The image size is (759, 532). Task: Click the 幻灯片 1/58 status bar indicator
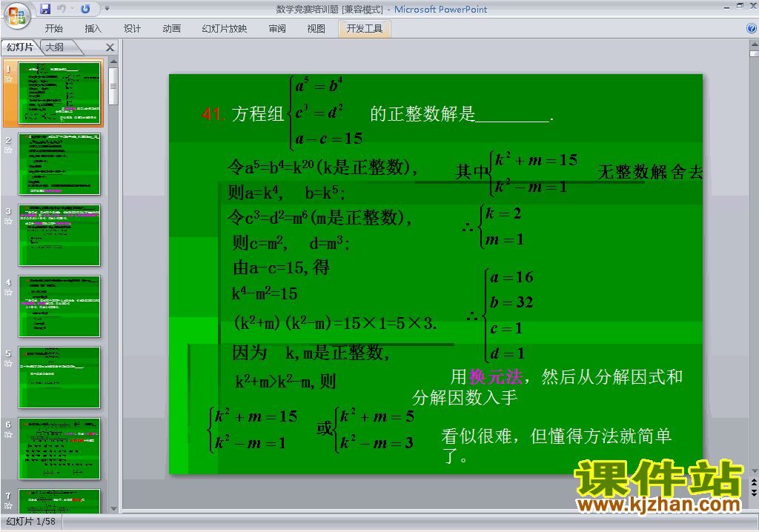(x=31, y=522)
